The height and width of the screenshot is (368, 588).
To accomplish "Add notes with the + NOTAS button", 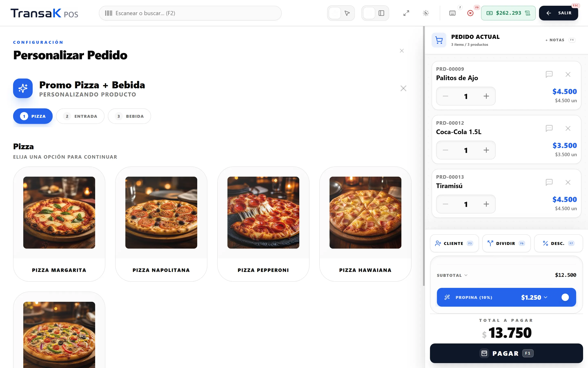I will coord(560,40).
